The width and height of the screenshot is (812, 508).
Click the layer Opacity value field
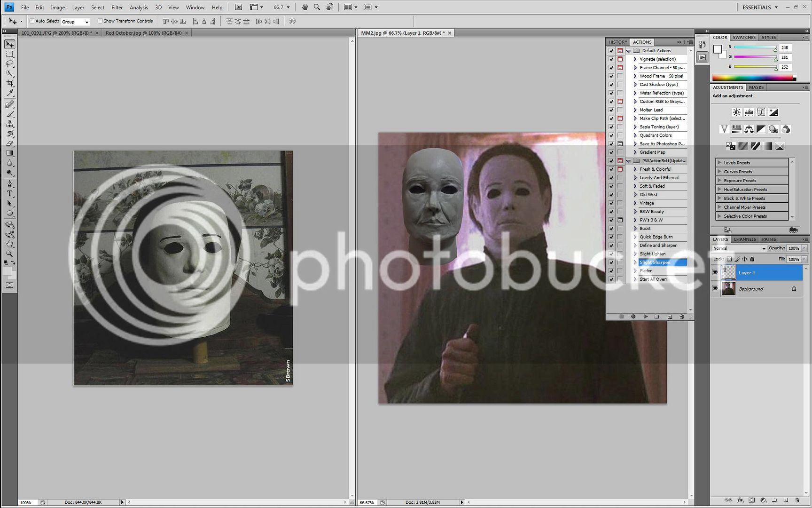point(794,248)
